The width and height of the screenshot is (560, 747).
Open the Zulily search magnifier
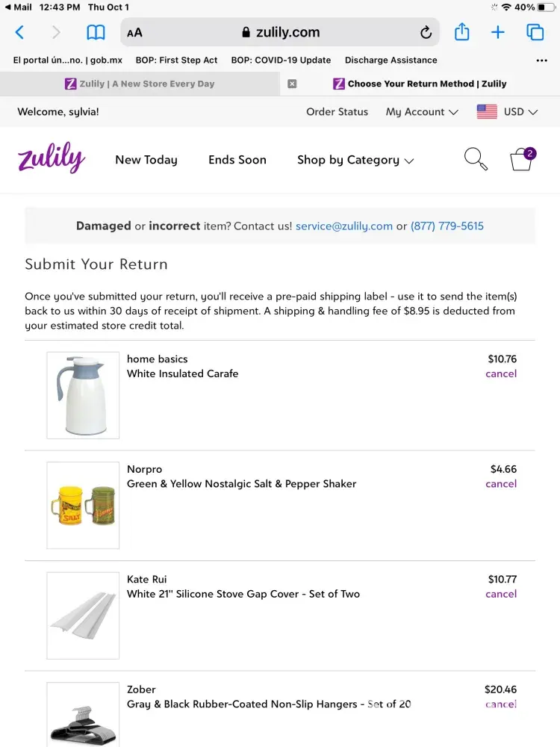coord(476,159)
